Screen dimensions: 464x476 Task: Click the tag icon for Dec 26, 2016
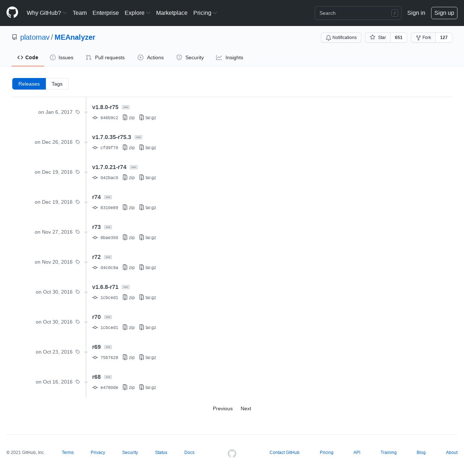pyautogui.click(x=78, y=142)
